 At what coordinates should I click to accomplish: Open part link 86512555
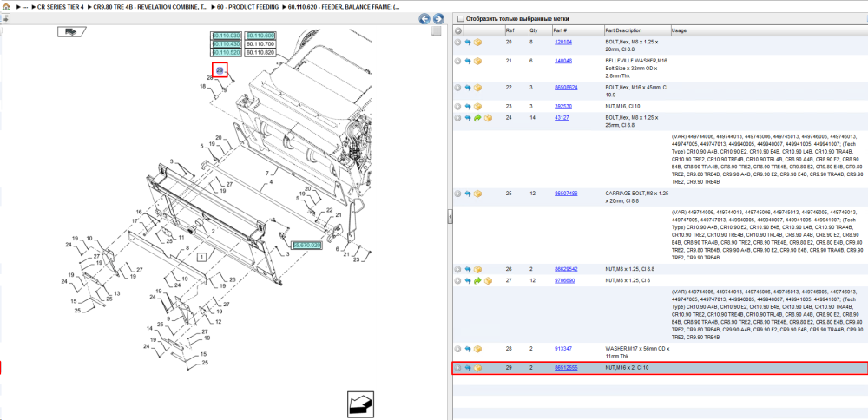(x=566, y=368)
